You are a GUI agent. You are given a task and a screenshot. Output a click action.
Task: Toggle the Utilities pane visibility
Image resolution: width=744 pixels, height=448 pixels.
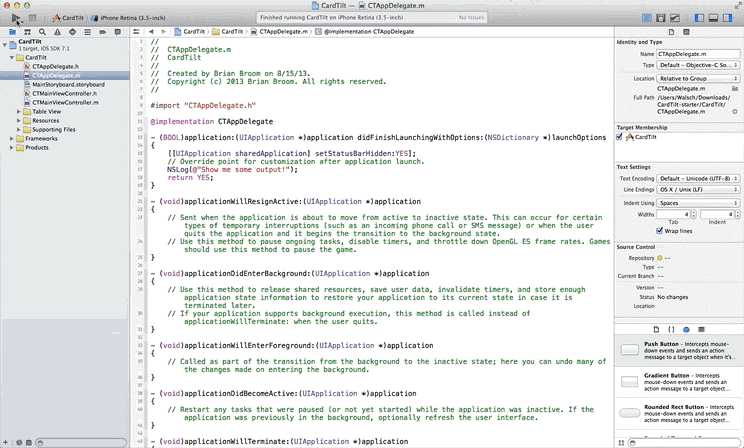(727, 18)
